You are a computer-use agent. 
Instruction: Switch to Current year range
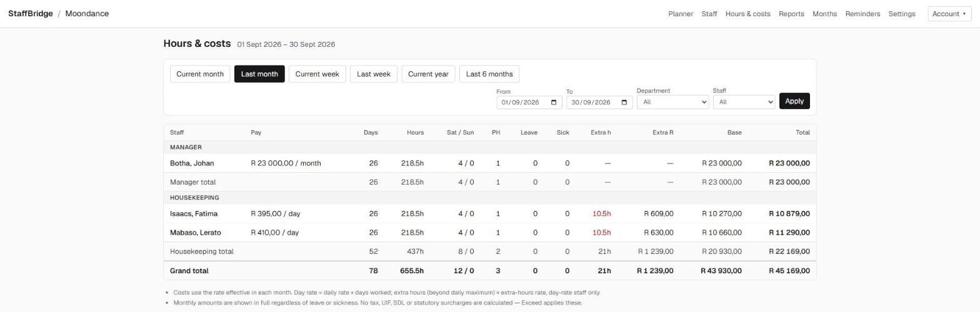coord(428,74)
